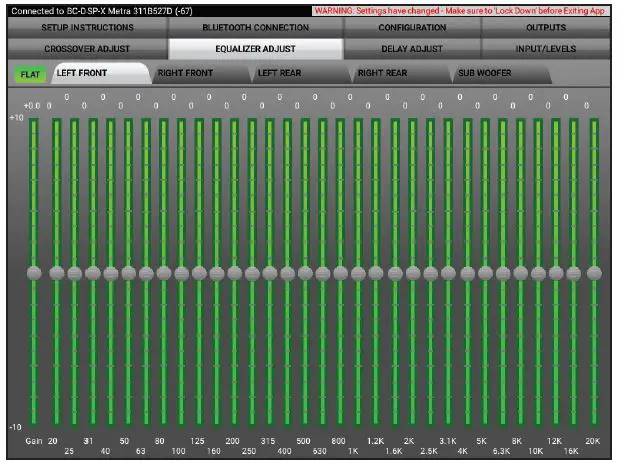Click the 20K band slider knob

coord(594,272)
